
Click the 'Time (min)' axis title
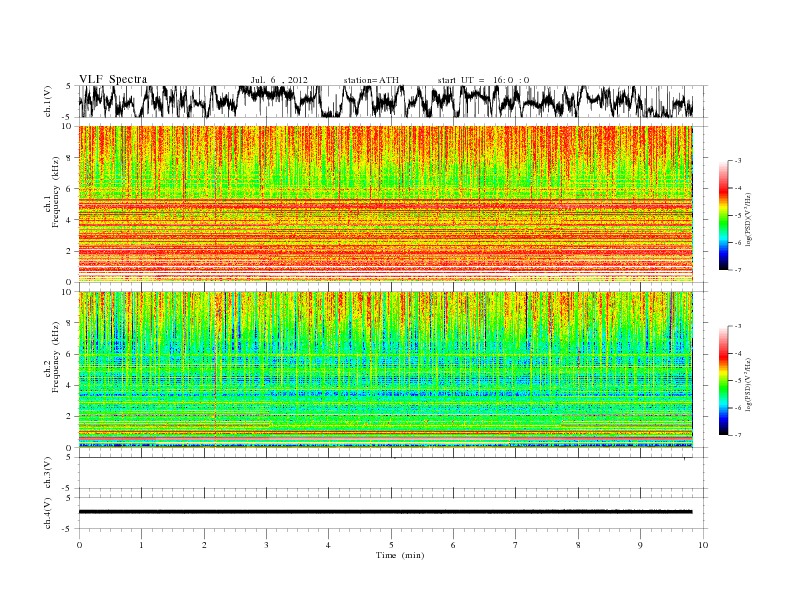tap(400, 555)
